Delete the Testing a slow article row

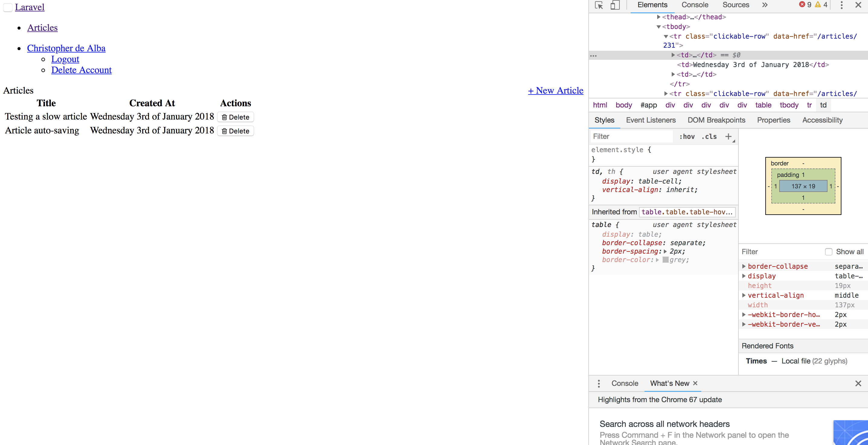[x=235, y=117]
